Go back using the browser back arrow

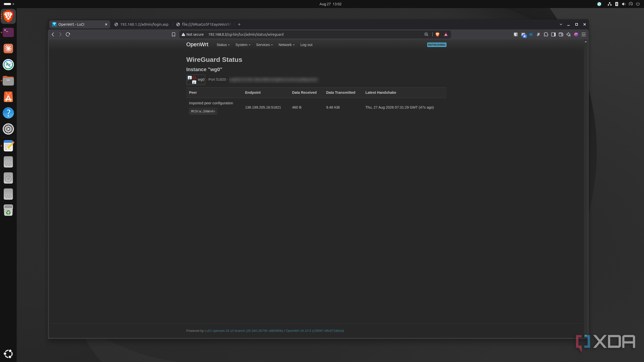pyautogui.click(x=53, y=34)
